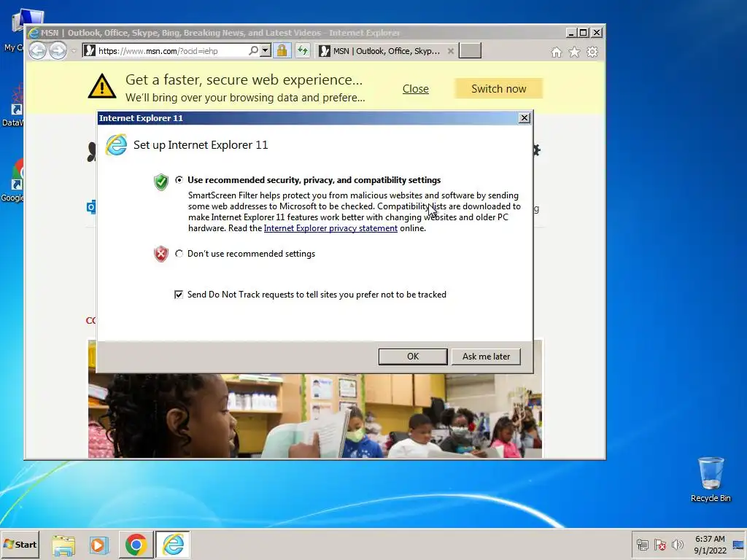Open the Recycle Bin desktop icon
The image size is (747, 560).
[x=711, y=480]
